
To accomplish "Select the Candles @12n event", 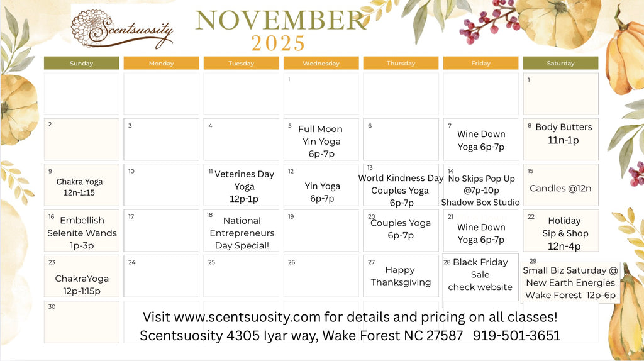I will [560, 188].
